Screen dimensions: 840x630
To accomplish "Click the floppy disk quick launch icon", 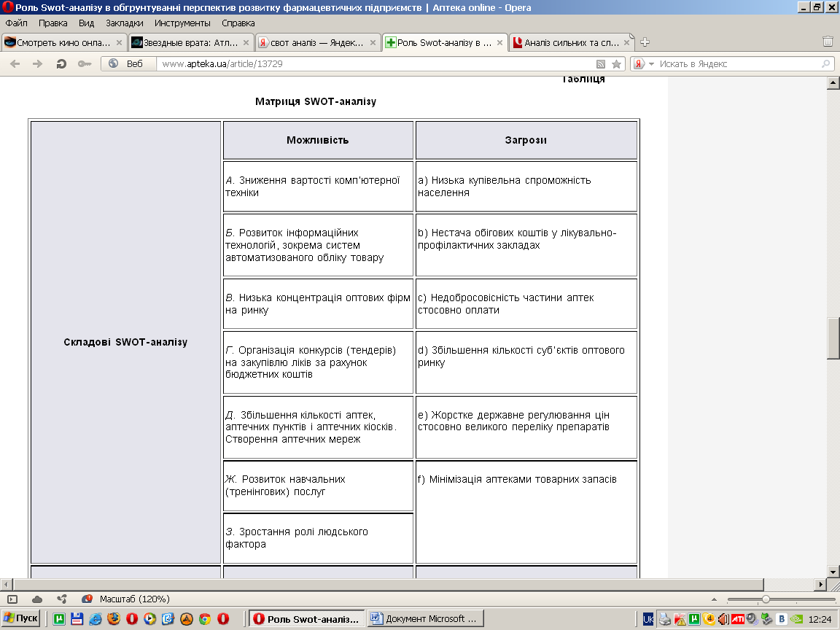I will coord(77,619).
